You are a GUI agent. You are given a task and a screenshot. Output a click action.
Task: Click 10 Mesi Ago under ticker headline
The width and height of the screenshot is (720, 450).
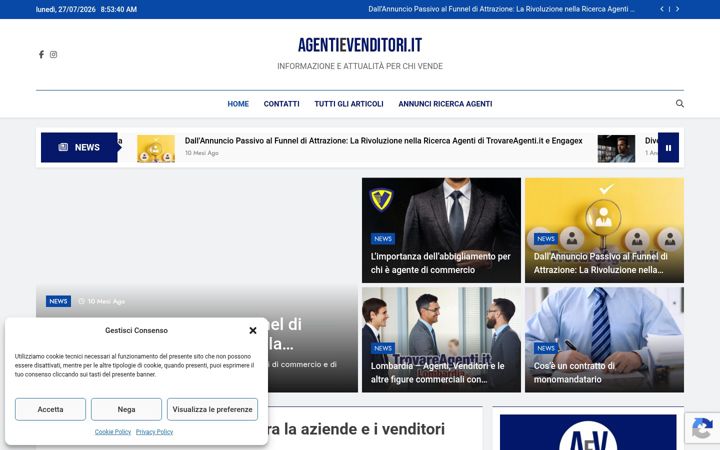[202, 153]
